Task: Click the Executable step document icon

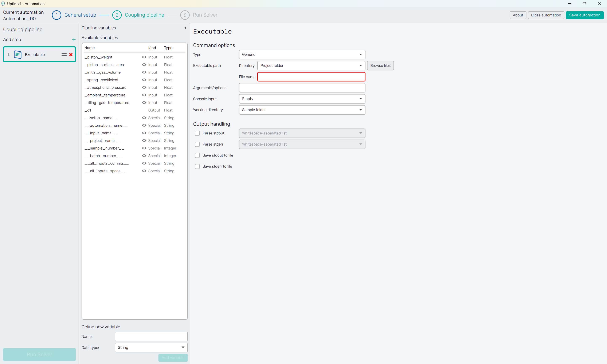Action: [18, 55]
